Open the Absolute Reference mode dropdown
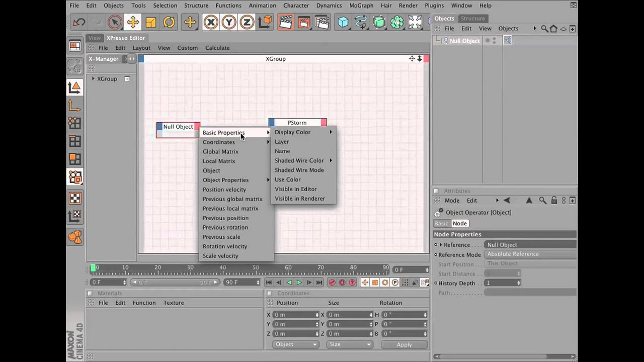 [530, 254]
